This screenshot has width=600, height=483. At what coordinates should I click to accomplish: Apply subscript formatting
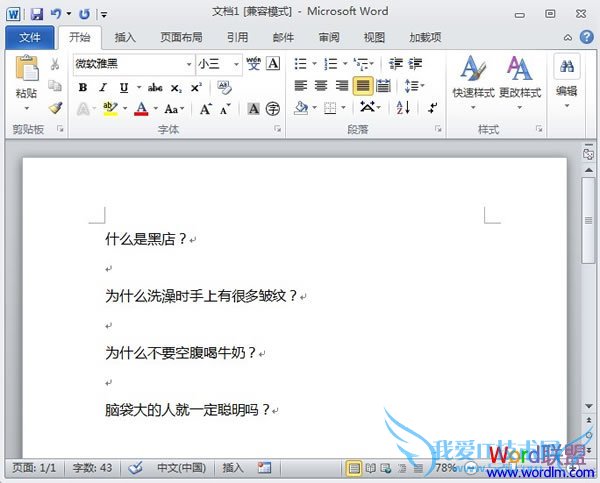(x=176, y=88)
